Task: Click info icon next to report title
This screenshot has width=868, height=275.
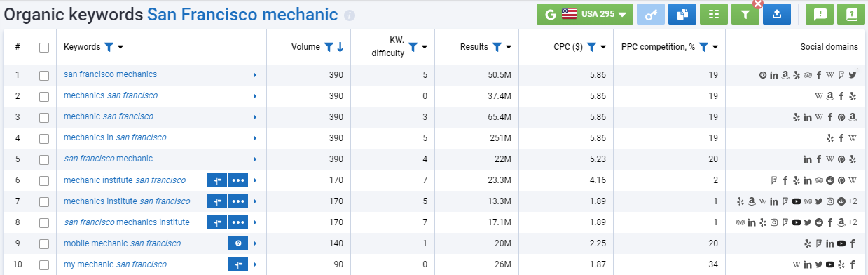Action: 350,15
